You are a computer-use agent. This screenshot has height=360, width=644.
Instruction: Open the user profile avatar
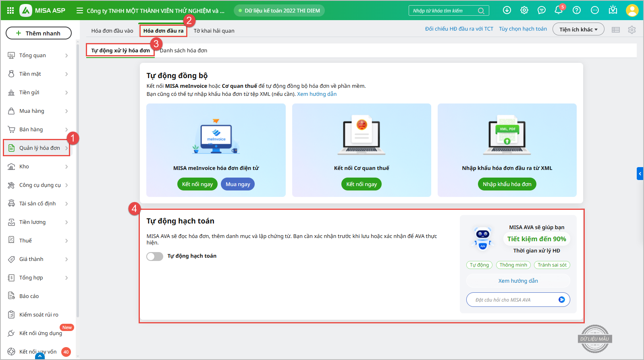click(632, 10)
